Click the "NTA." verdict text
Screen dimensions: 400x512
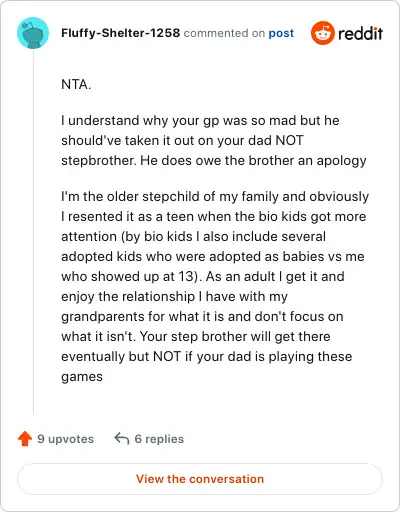[x=76, y=84]
